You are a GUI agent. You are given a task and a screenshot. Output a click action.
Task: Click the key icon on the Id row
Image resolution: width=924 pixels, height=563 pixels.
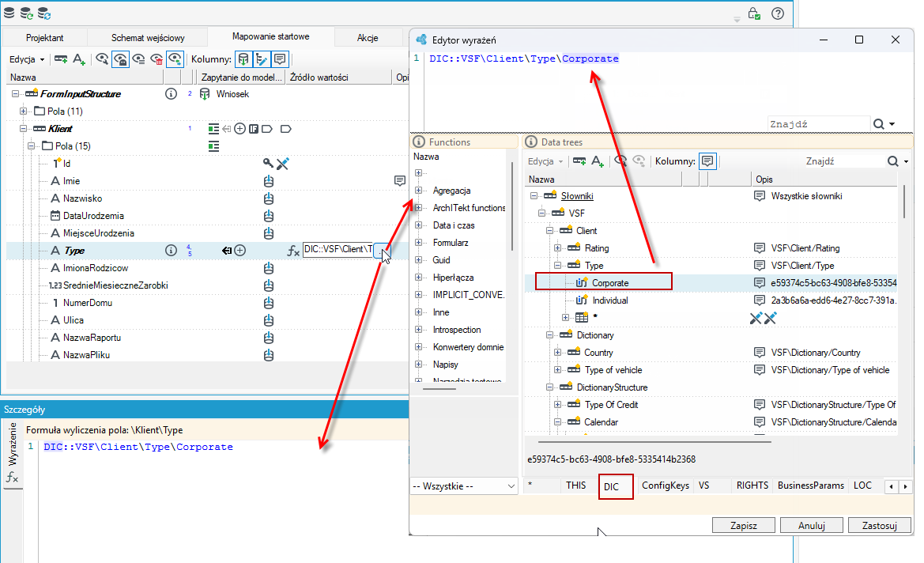pos(268,164)
